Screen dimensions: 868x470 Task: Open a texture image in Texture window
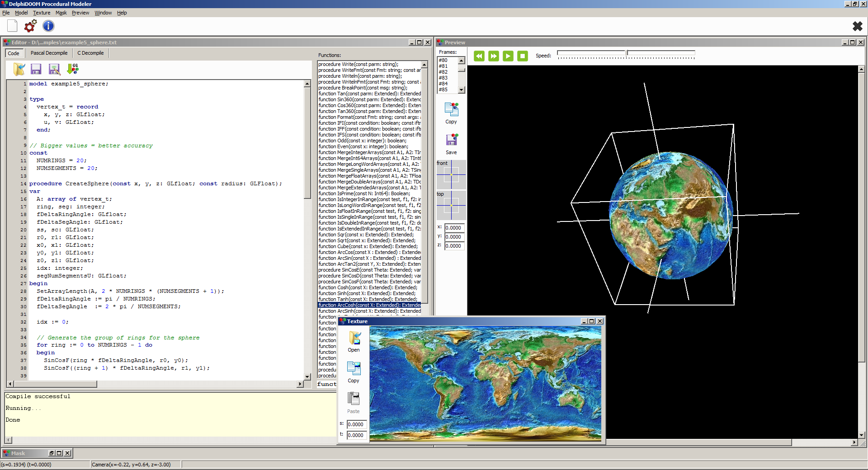(x=354, y=338)
